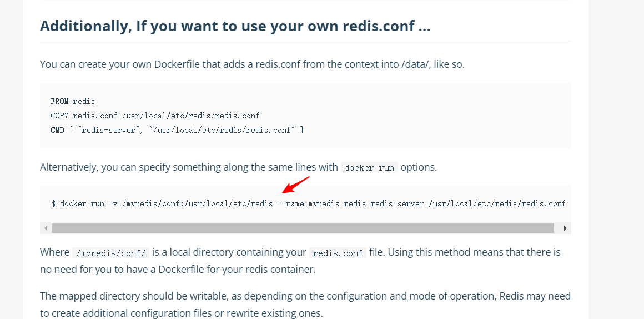
Task: Click the "$" prompt in the docker command
Action: click(53, 203)
